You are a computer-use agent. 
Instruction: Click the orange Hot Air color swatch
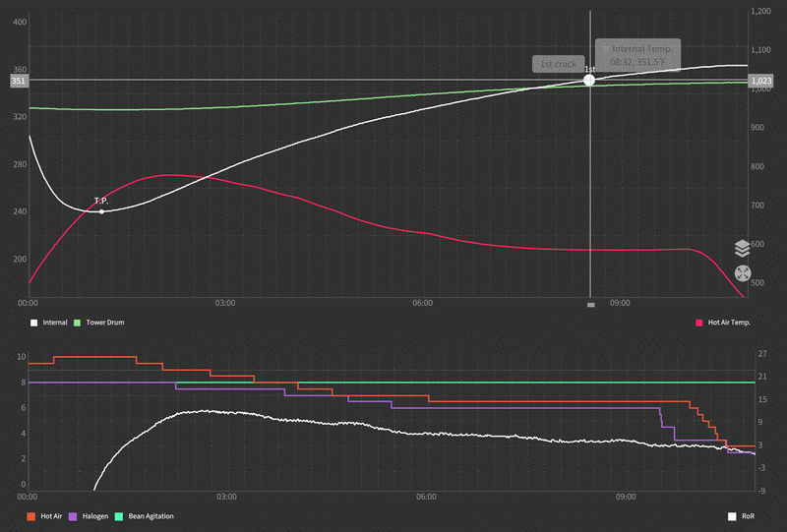31,516
